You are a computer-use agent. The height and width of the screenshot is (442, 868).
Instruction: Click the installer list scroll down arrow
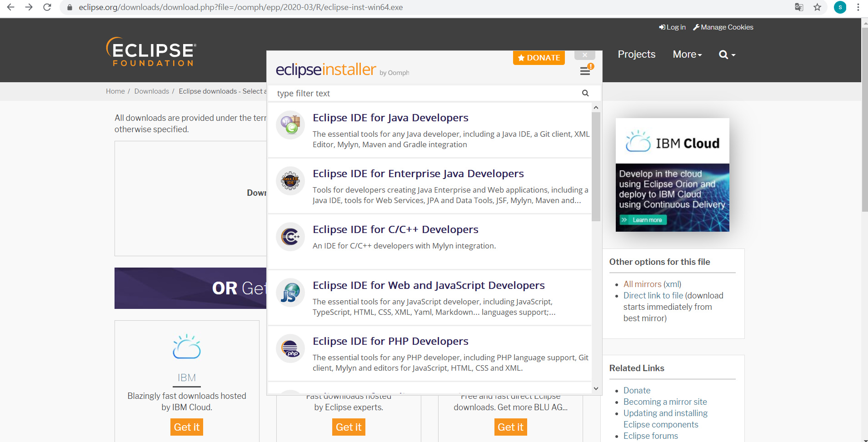(x=596, y=388)
